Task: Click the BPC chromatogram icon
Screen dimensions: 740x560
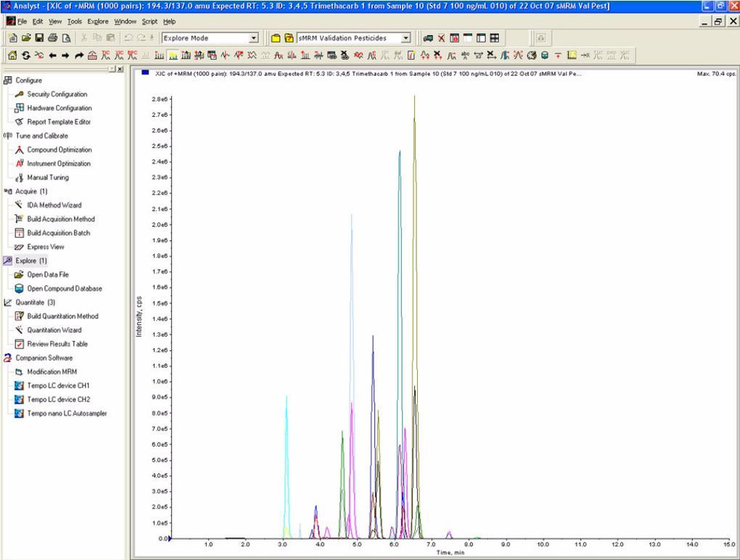Action: 133,55
